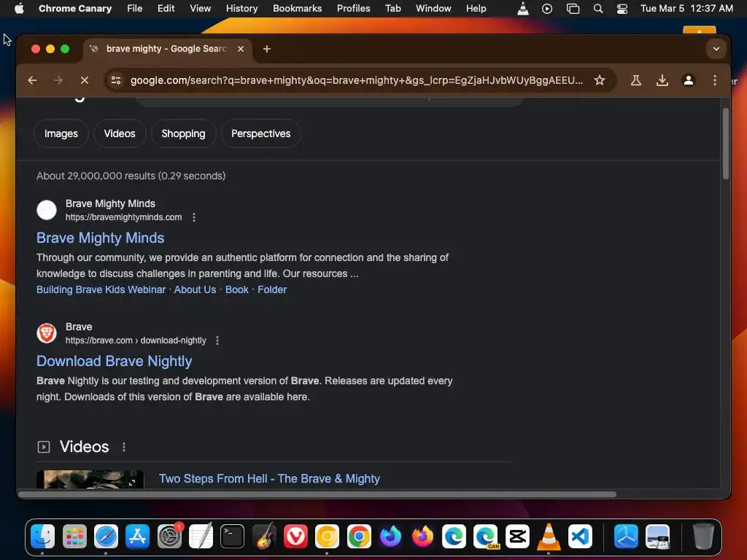Open Safari from the dock

pyautogui.click(x=106, y=537)
